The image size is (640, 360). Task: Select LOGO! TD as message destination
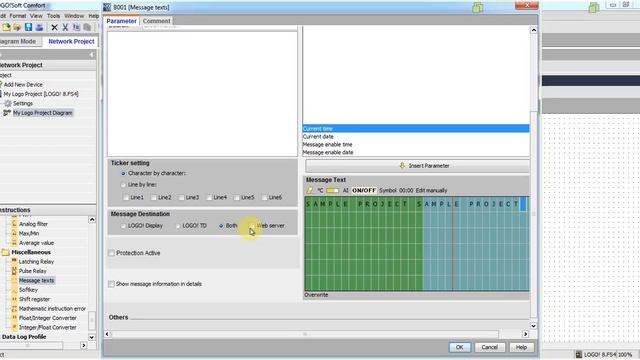click(x=178, y=226)
